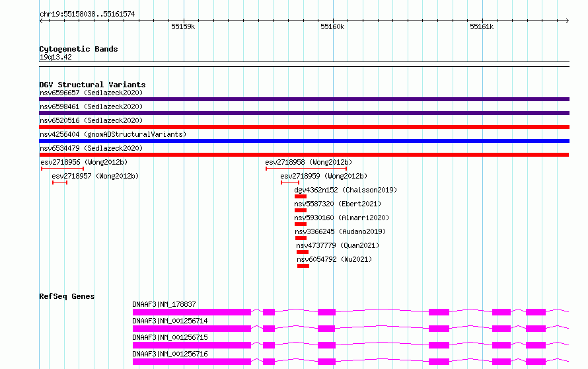Click the nsv6054792 red block glyph
Viewport: 588px width, 369px height.
coord(303,266)
